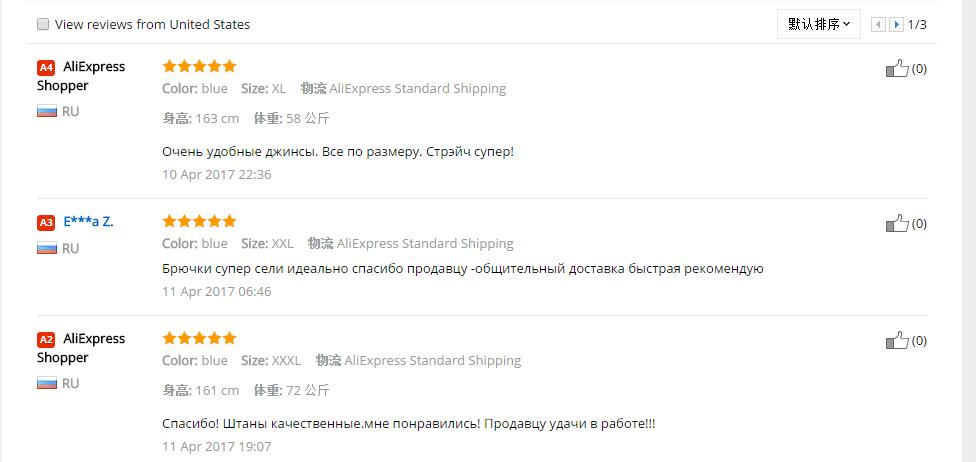Click Russian flag below E***a Z.
976x462 pixels.
[46, 248]
